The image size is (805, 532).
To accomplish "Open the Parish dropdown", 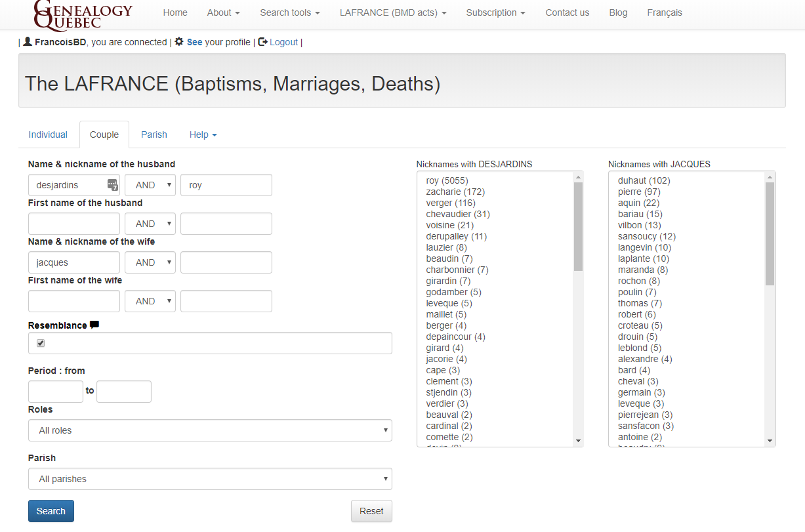I will pos(210,479).
